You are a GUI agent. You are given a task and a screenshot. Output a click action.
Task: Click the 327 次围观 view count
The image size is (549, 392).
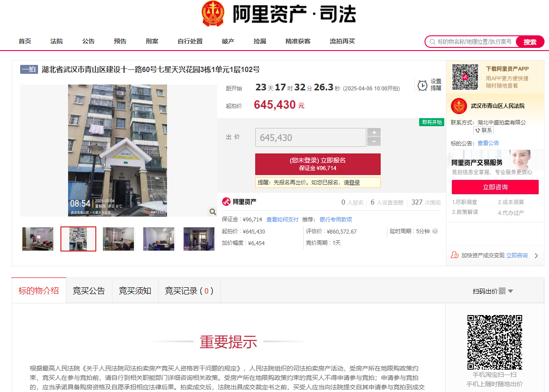pos(426,202)
